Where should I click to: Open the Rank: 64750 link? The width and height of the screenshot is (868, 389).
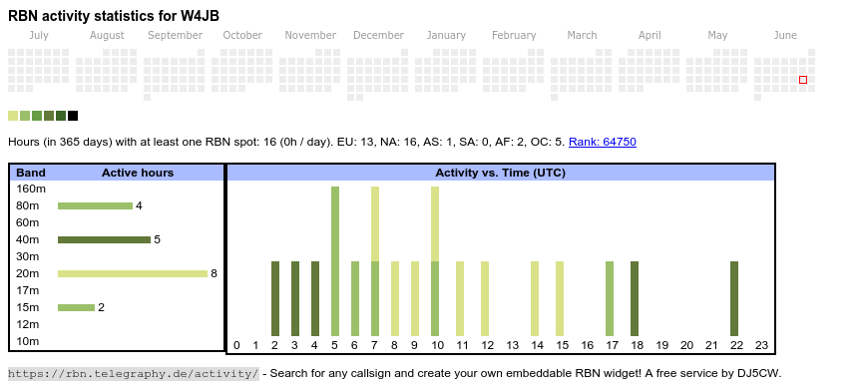pos(603,142)
